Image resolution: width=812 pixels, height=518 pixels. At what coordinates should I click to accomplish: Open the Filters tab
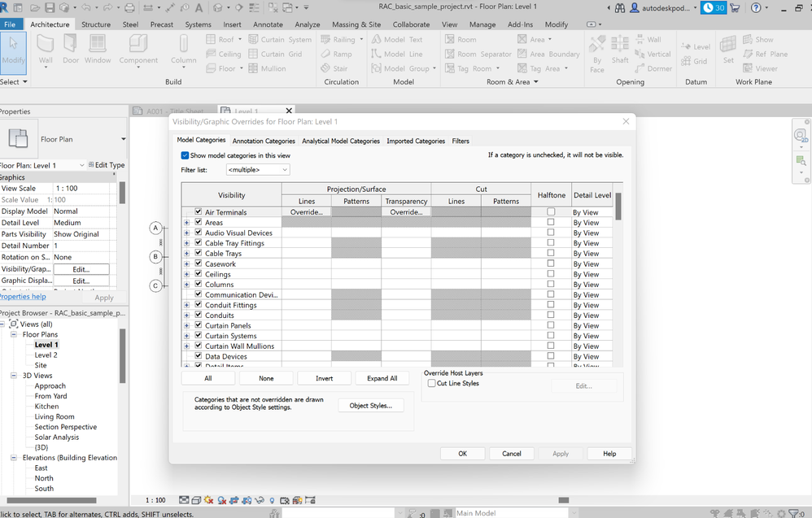(461, 141)
